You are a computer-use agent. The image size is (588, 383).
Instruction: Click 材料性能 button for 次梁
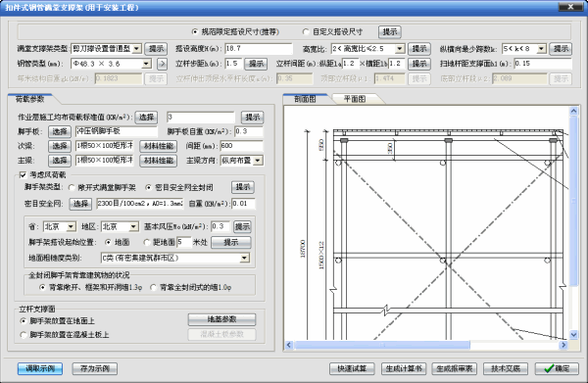[159, 146]
